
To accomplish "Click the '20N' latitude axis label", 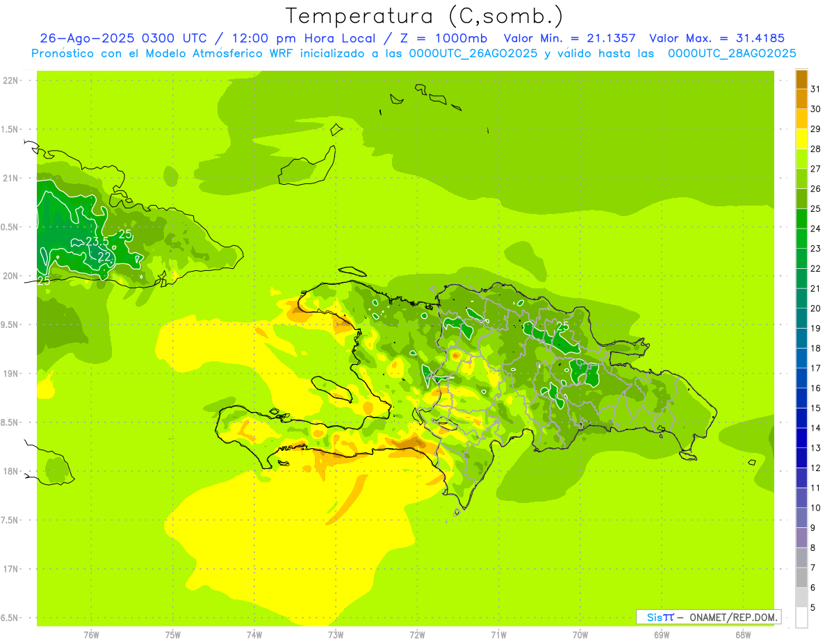I will pyautogui.click(x=10, y=276).
